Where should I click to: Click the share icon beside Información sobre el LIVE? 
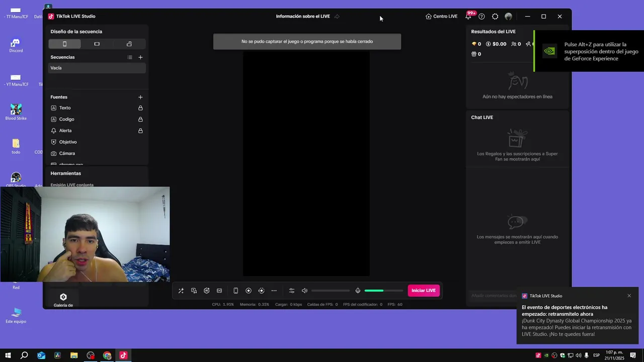337,17
